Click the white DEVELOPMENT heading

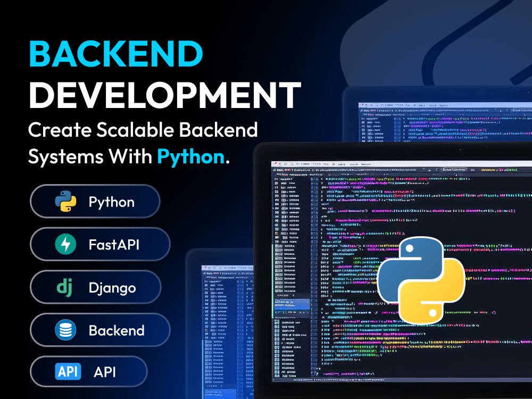pos(165,95)
